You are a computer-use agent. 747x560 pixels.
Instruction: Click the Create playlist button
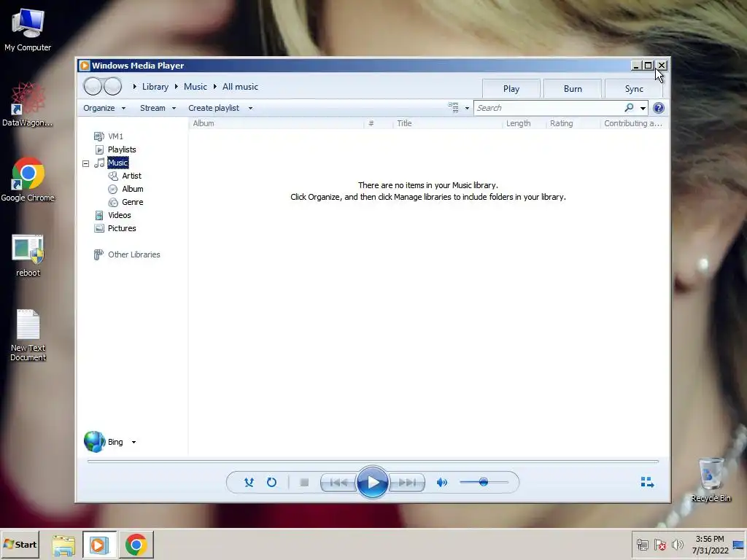pyautogui.click(x=214, y=108)
